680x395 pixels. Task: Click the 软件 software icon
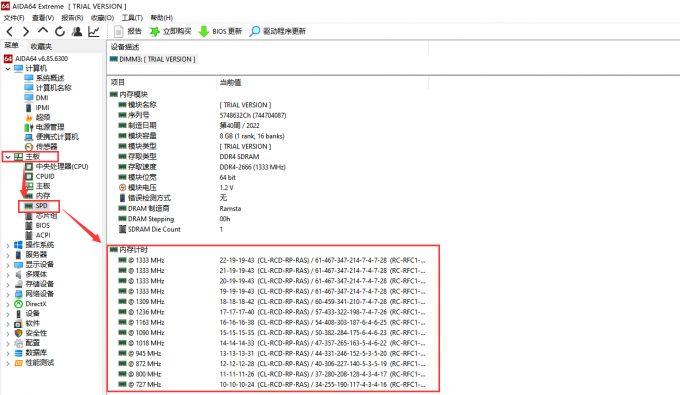tap(18, 324)
